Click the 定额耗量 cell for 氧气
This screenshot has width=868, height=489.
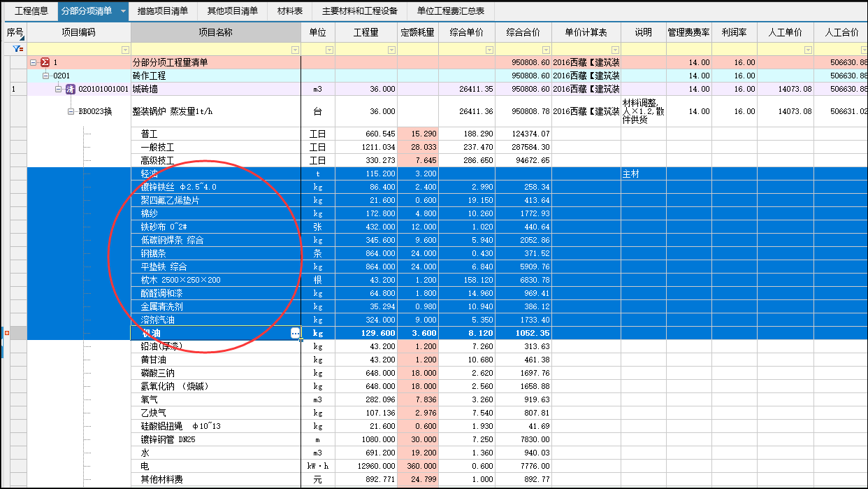point(418,399)
